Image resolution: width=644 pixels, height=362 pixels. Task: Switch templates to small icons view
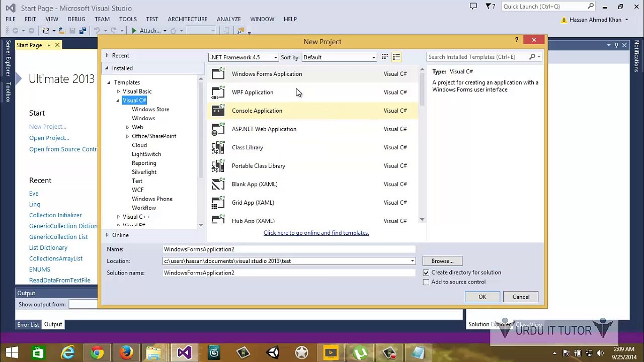384,57
